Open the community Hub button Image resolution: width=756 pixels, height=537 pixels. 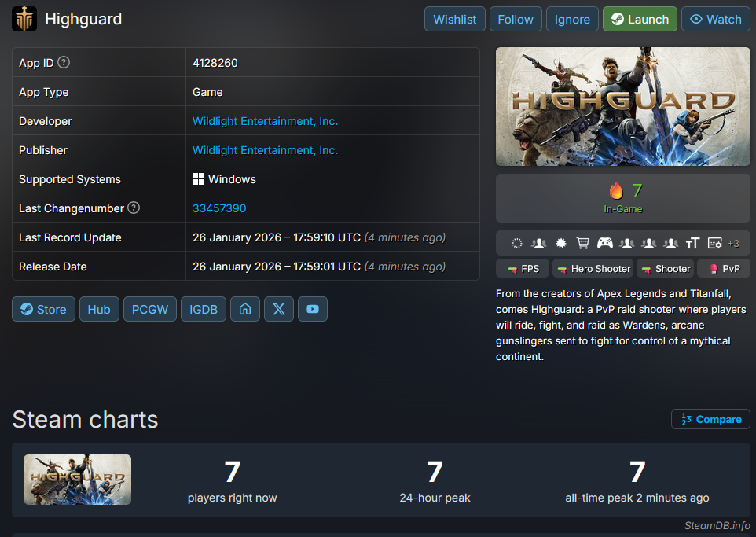(99, 309)
